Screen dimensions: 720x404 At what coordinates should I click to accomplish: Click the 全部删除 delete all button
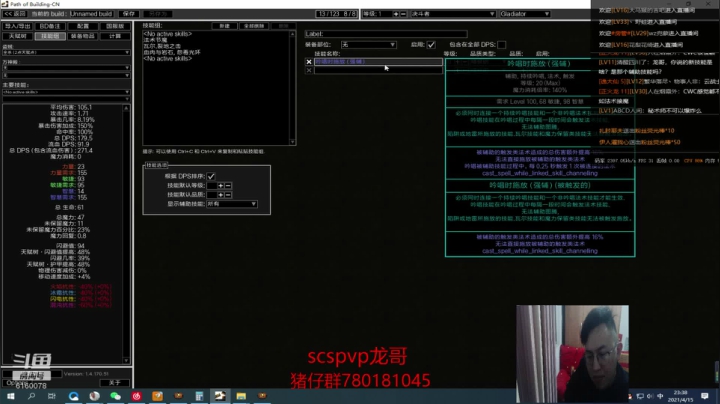pos(254,26)
